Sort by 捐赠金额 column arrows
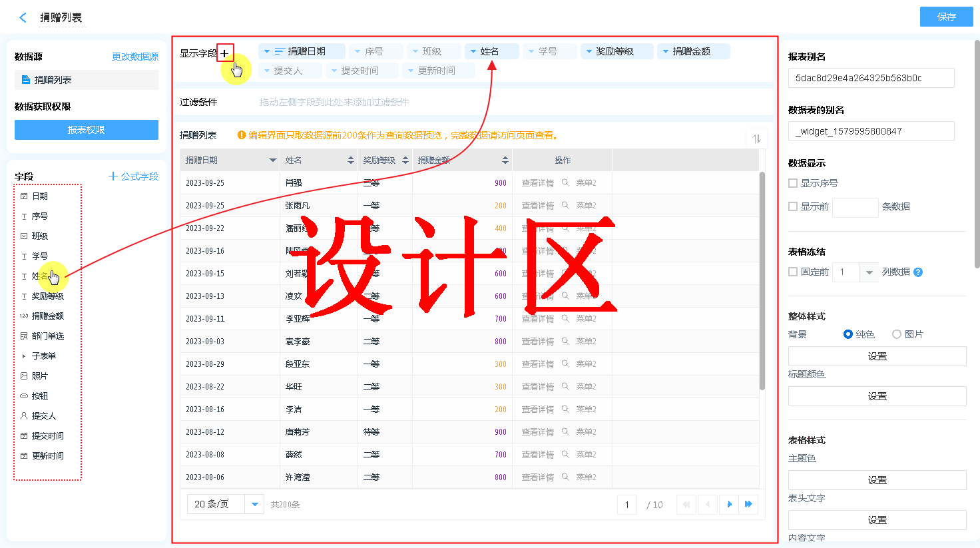The height and width of the screenshot is (548, 980). pos(505,160)
